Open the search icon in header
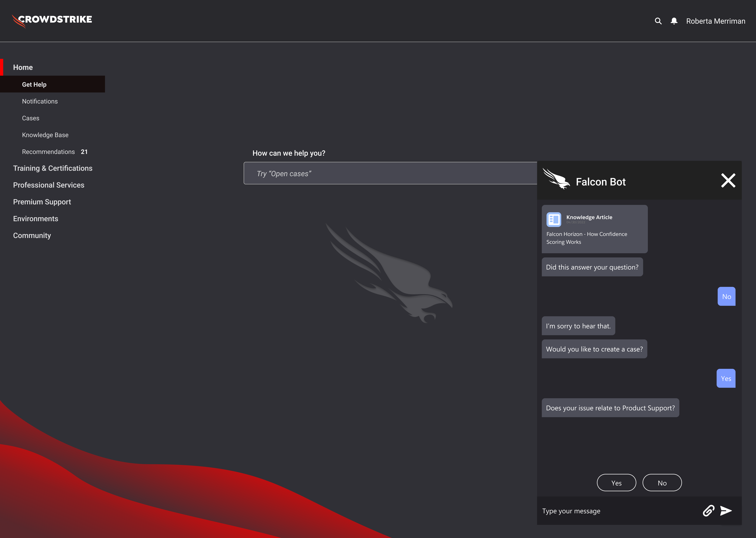Image resolution: width=756 pixels, height=538 pixels. point(658,21)
